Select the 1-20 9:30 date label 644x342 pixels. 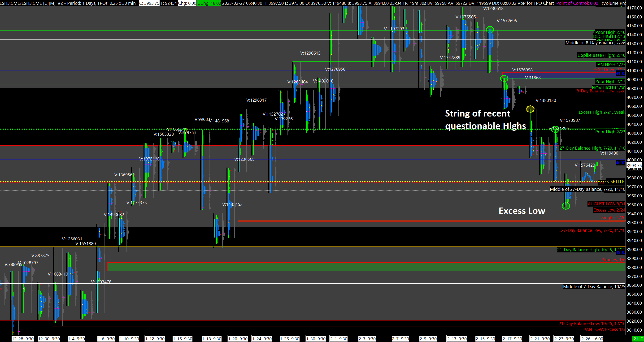point(238,339)
